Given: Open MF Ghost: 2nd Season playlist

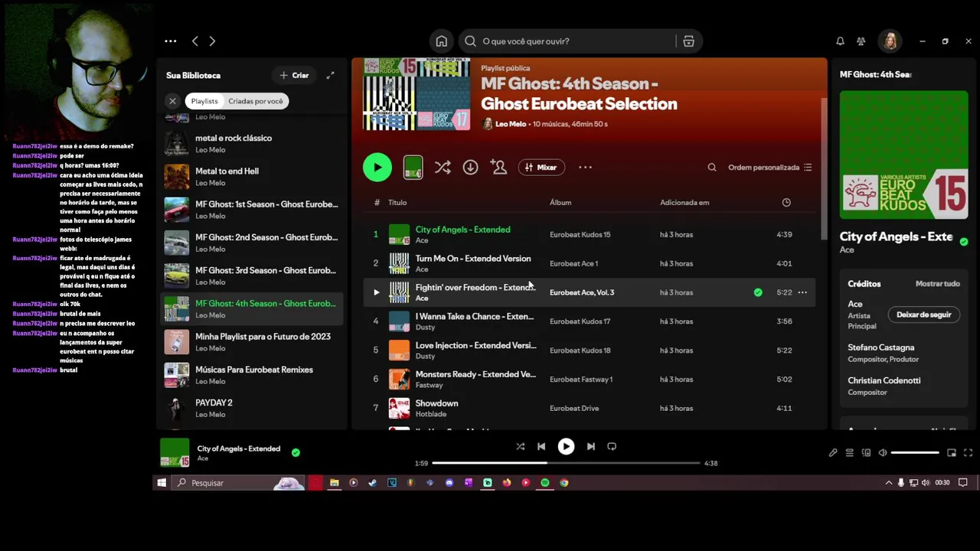Looking at the screenshot, I should coord(252,243).
